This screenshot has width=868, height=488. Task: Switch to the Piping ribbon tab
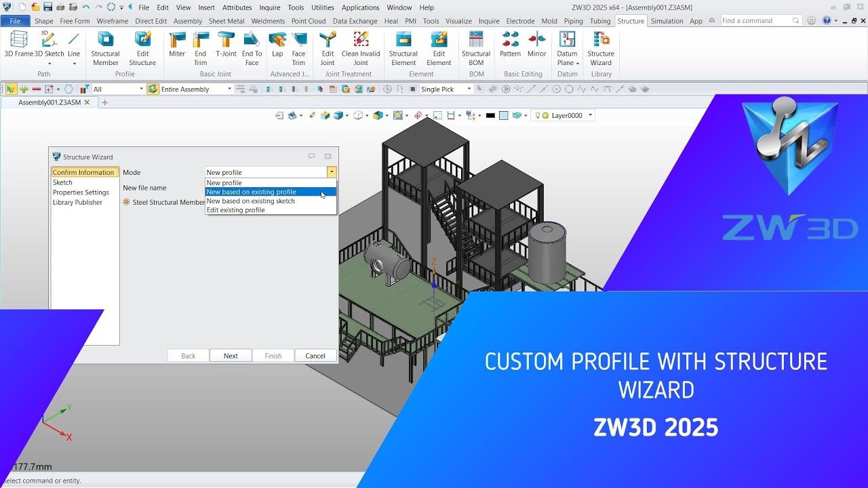point(573,21)
